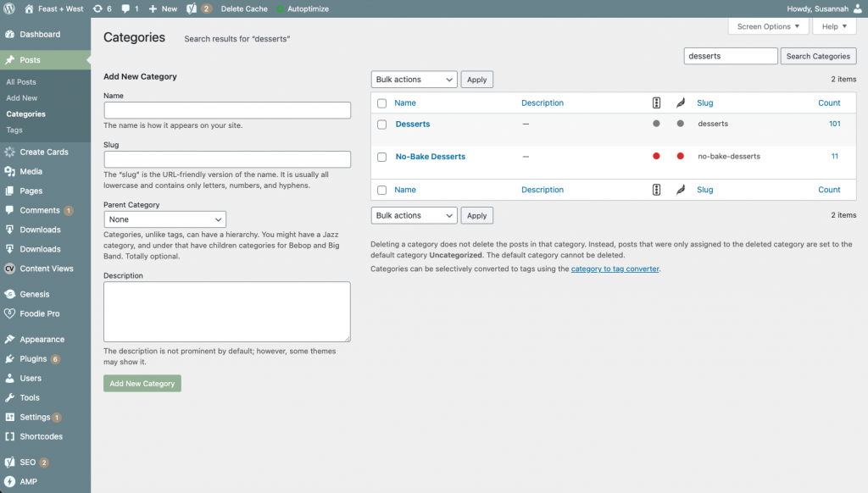The height and width of the screenshot is (493, 868).
Task: Click inside the desserts search field
Action: [x=730, y=55]
